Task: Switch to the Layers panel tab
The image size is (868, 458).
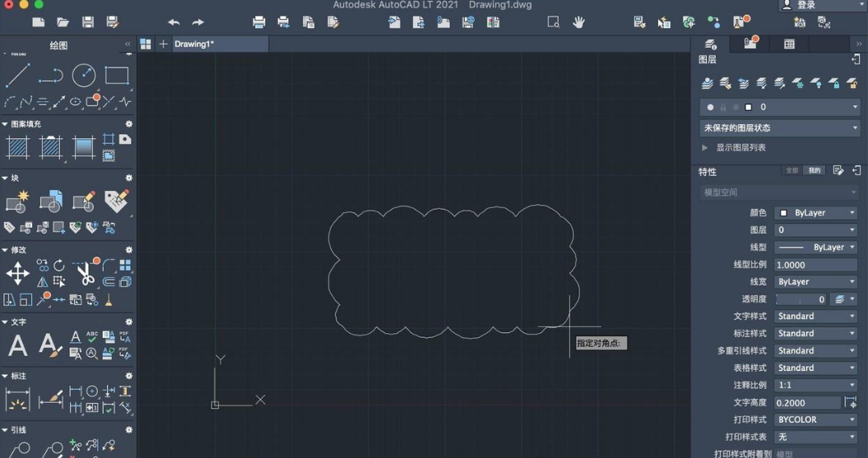Action: tap(711, 44)
